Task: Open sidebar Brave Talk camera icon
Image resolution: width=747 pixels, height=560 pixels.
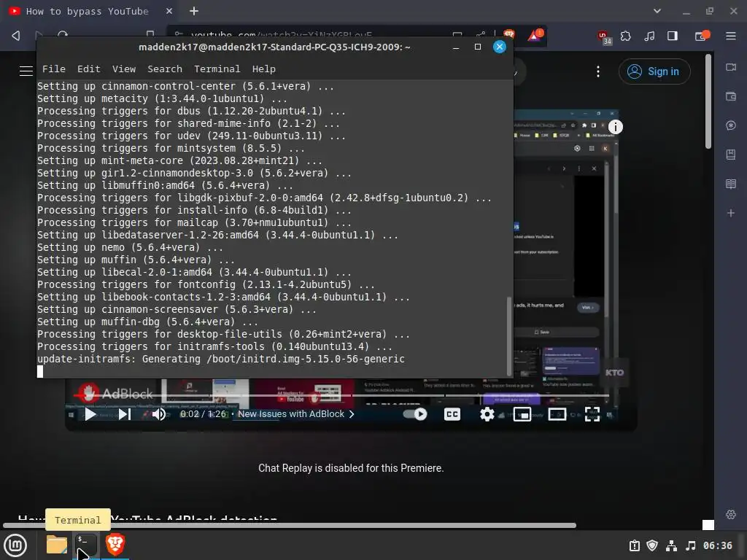Action: click(x=731, y=67)
